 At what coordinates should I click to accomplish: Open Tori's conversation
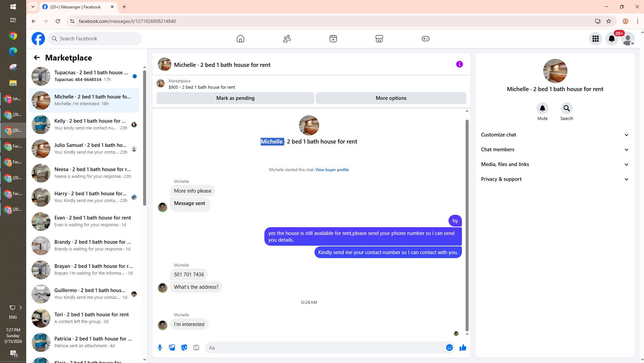tap(84, 318)
